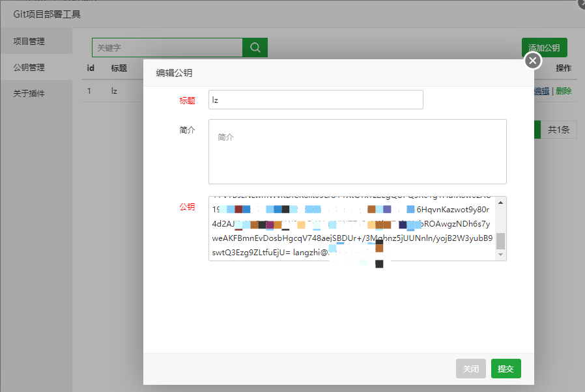
Task: Click the 标题 column header in table
Action: pos(119,68)
